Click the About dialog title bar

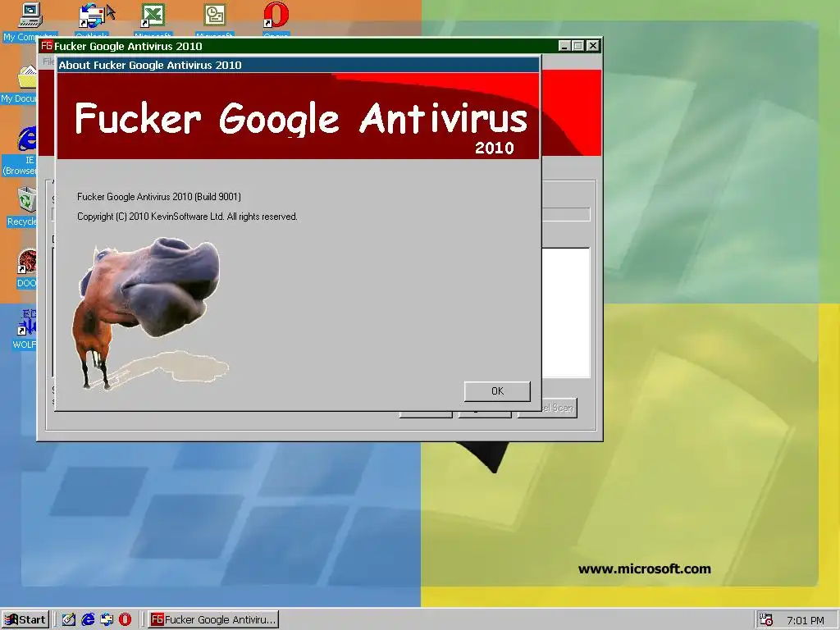click(x=298, y=65)
